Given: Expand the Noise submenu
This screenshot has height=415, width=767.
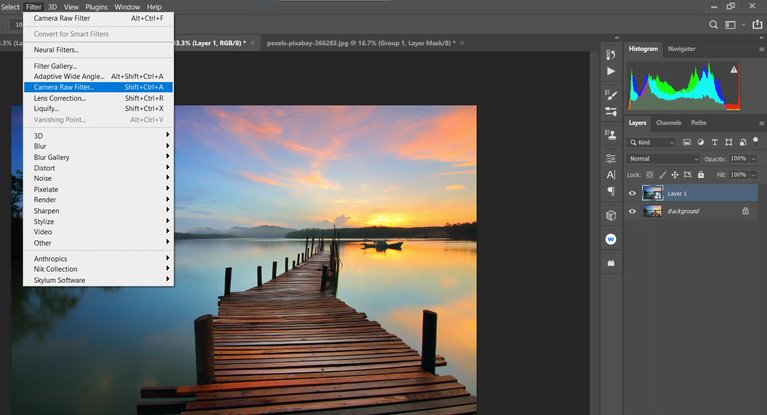Looking at the screenshot, I should click(98, 178).
